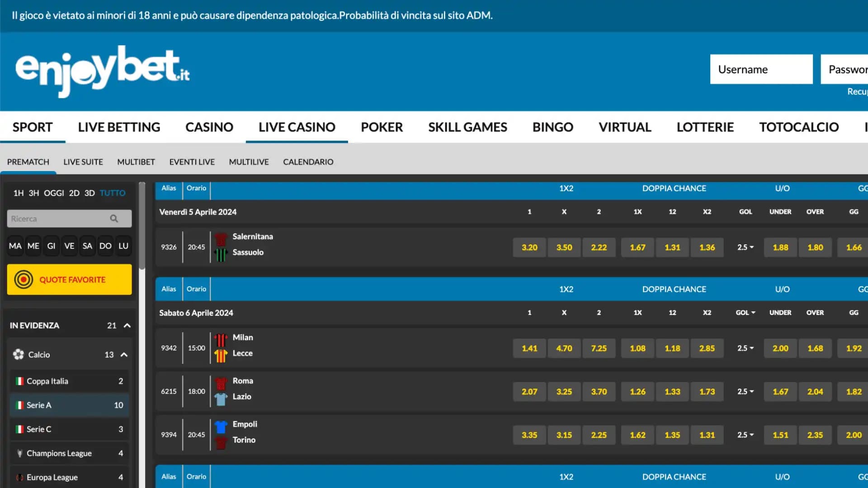The width and height of the screenshot is (868, 488).
Task: Select the OGGI time filter
Action: pyautogui.click(x=54, y=193)
